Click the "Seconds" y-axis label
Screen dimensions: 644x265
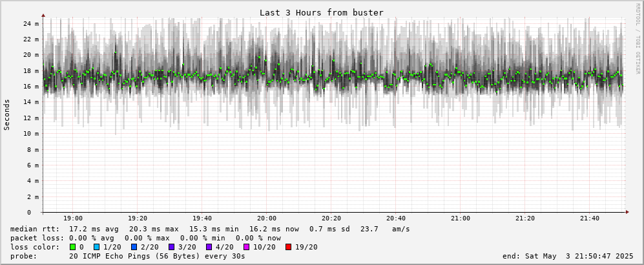point(6,114)
